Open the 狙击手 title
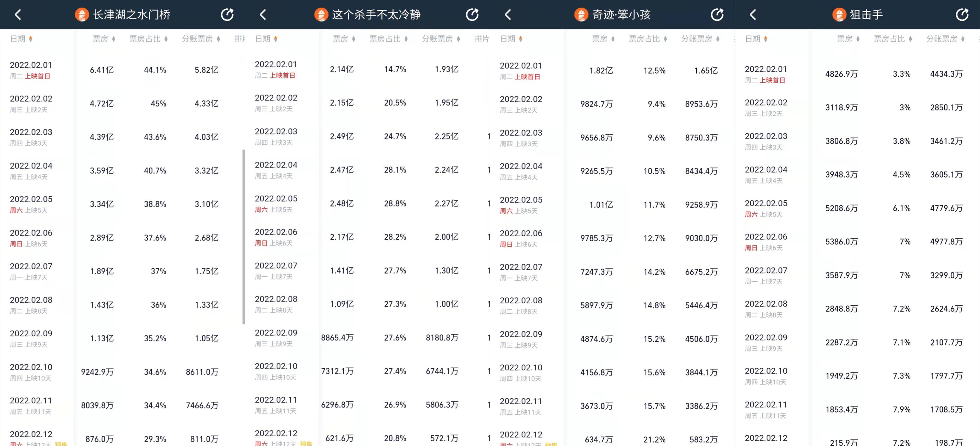 (866, 15)
